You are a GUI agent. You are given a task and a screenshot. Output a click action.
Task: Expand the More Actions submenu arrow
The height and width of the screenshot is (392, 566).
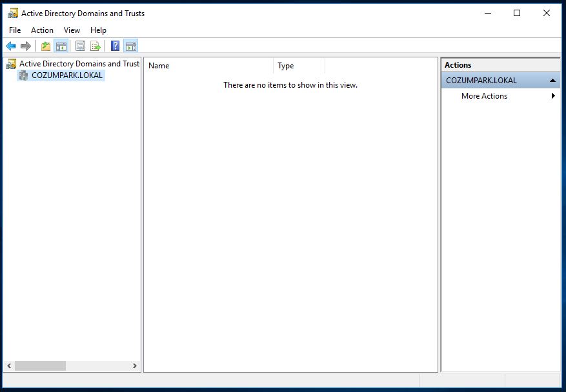553,96
